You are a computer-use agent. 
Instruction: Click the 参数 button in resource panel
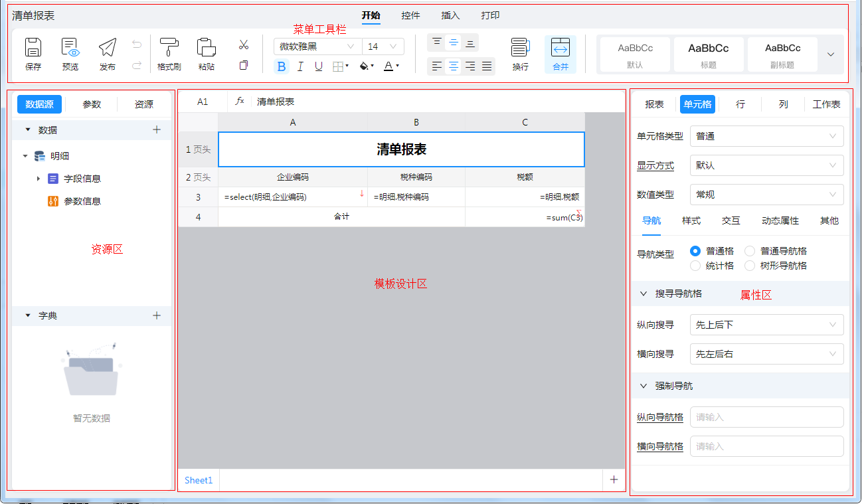pos(92,104)
